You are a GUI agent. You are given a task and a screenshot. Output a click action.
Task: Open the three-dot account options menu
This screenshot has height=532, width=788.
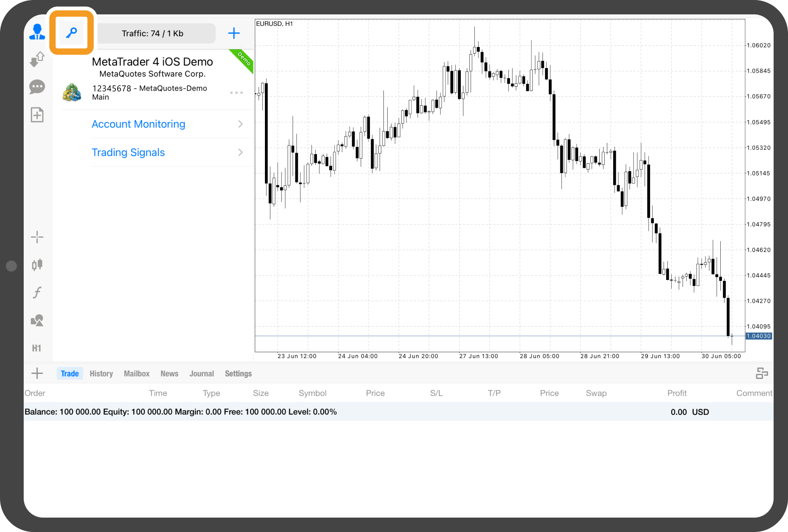pos(236,93)
